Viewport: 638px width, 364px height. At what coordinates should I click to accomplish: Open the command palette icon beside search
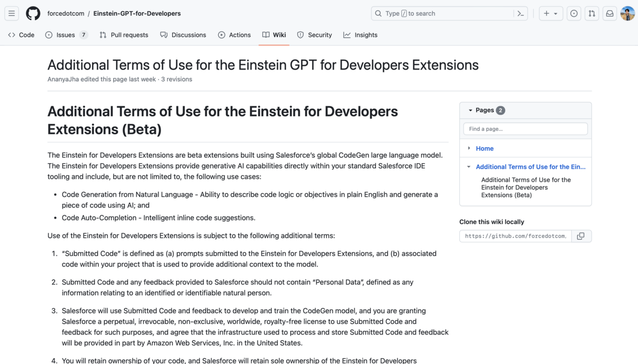coord(520,13)
